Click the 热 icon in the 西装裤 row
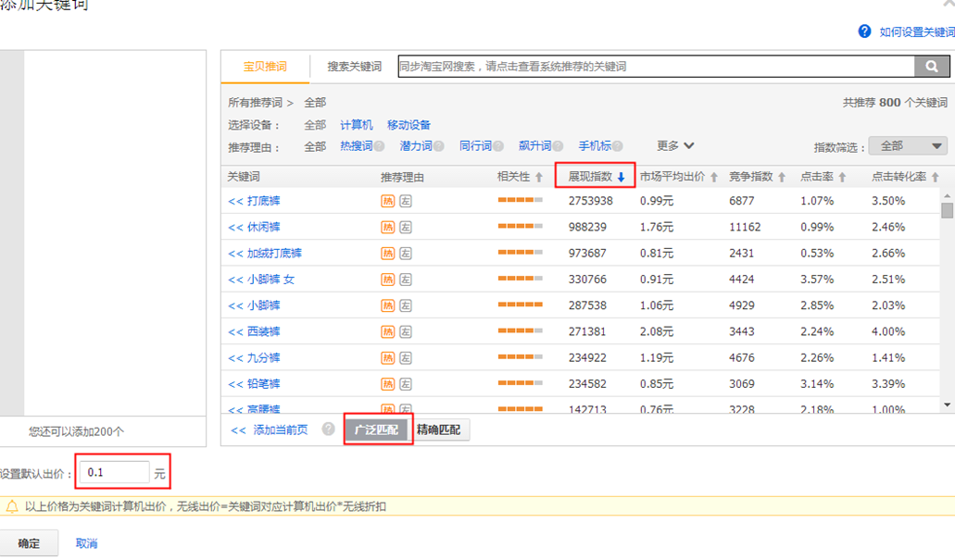This screenshot has width=955, height=560. (x=388, y=331)
